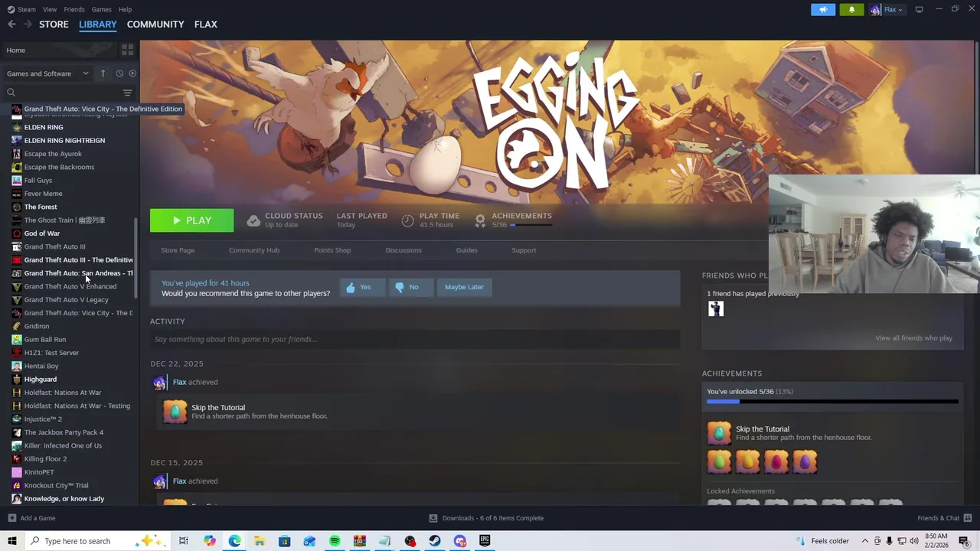Open the Discussions link
Screen dimensions: 980x551
403,250
